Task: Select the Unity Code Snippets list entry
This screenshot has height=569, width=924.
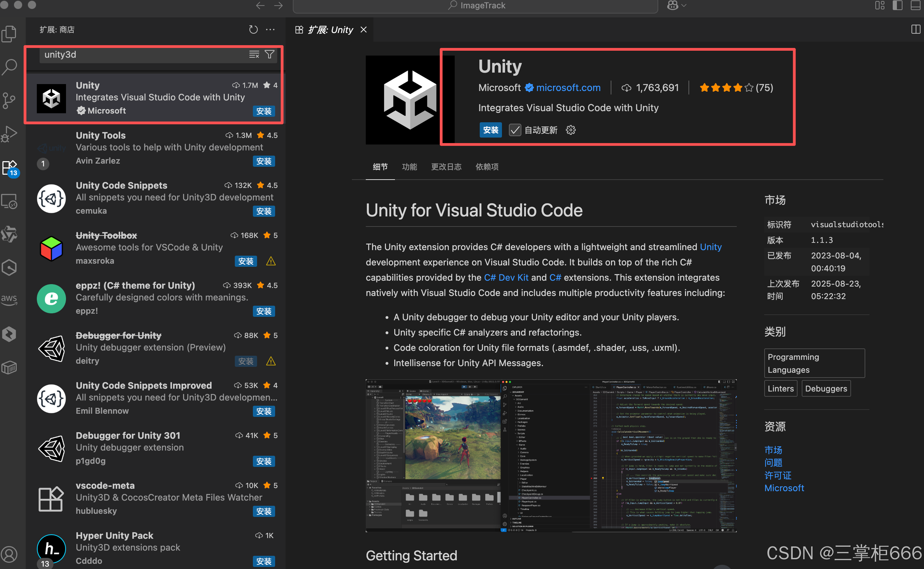Action: click(156, 198)
